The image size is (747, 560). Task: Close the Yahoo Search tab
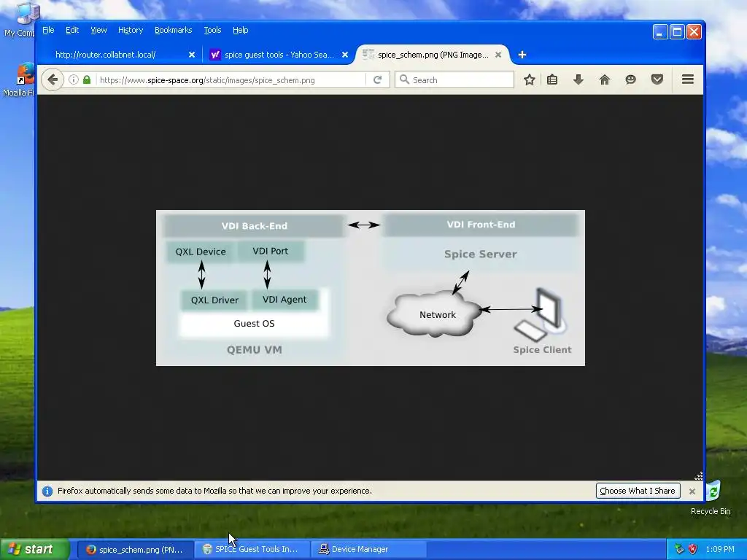coord(345,55)
